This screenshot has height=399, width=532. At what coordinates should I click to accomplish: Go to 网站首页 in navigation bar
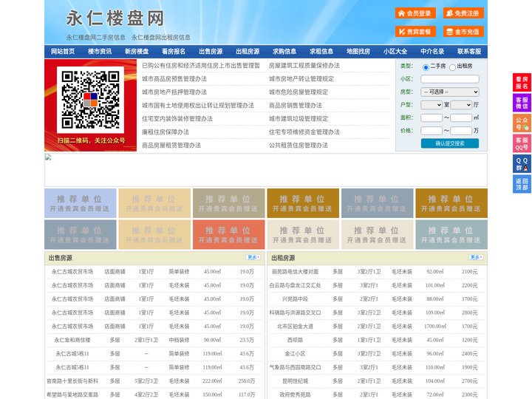pyautogui.click(x=63, y=52)
